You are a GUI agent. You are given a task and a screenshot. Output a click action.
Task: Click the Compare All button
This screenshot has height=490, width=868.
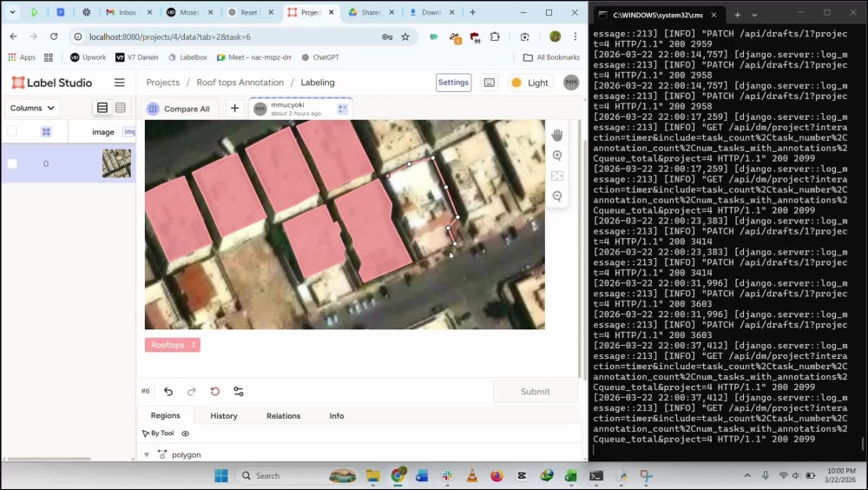(x=181, y=109)
